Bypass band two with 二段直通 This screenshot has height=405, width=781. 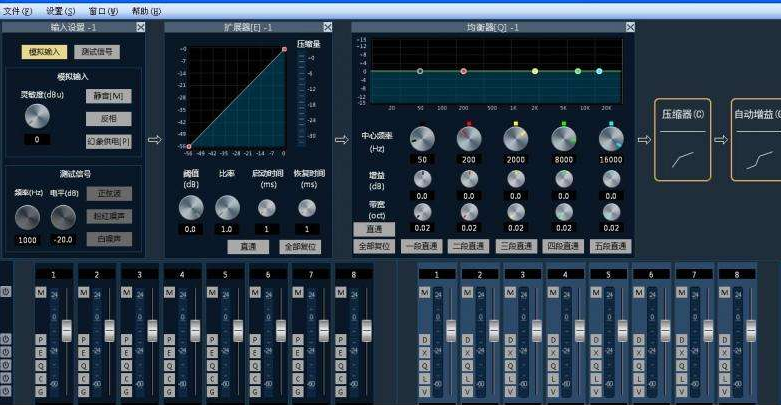pos(469,247)
